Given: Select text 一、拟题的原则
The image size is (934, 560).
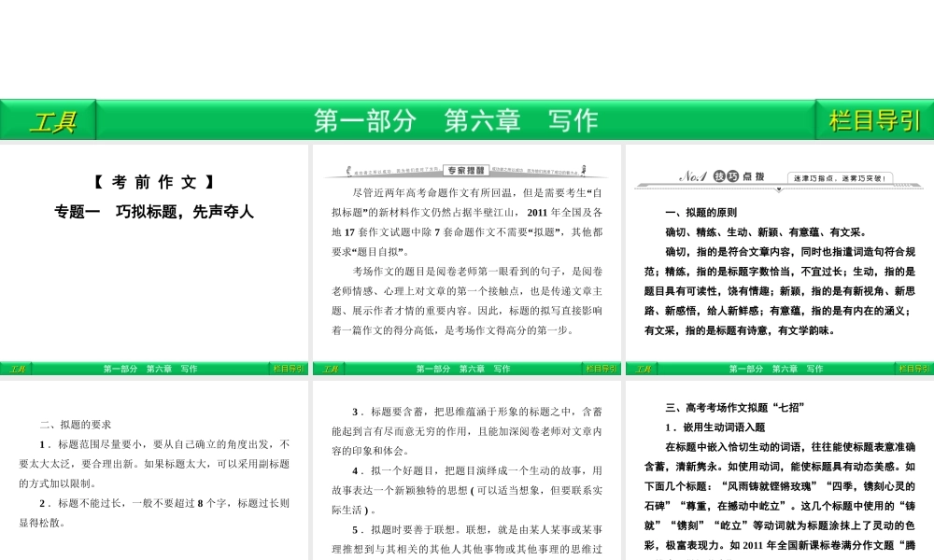Looking at the screenshot, I should point(700,213).
